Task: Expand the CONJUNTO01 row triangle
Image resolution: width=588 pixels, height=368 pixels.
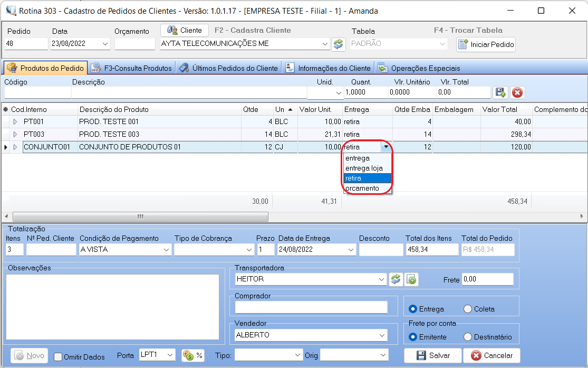Action: coord(15,147)
